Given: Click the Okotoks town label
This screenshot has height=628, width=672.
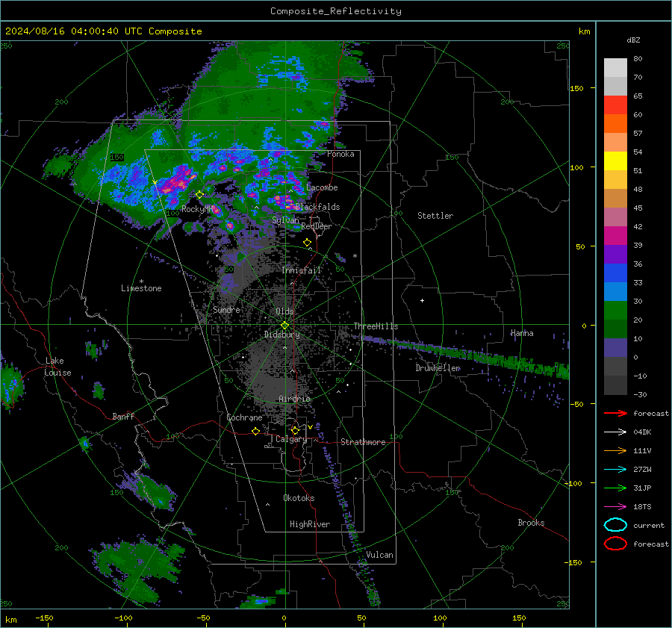Looking at the screenshot, I should pos(299,498).
